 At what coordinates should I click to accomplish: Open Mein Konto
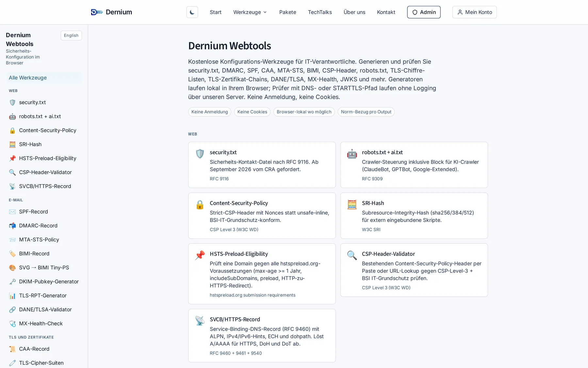click(474, 12)
